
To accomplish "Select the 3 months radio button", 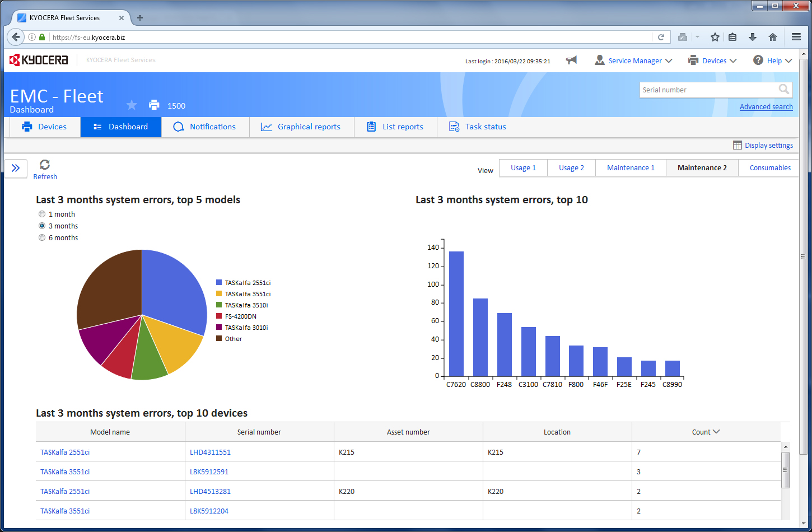I will (x=42, y=226).
